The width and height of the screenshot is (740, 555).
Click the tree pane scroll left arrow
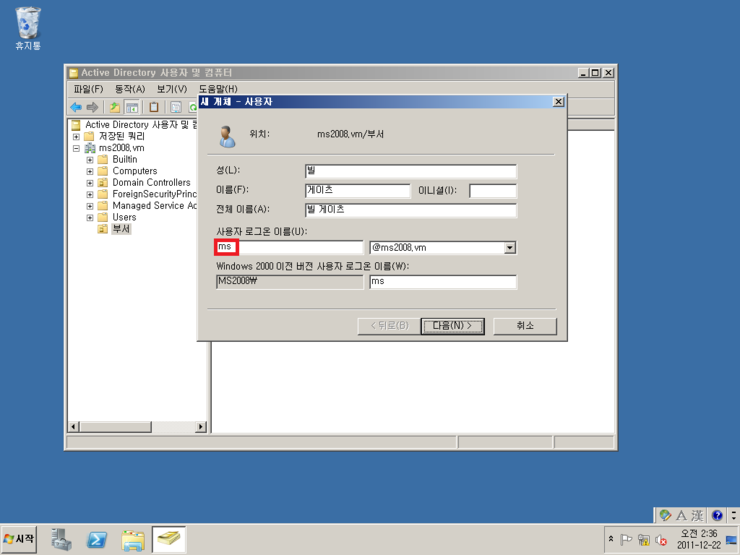coord(73,427)
